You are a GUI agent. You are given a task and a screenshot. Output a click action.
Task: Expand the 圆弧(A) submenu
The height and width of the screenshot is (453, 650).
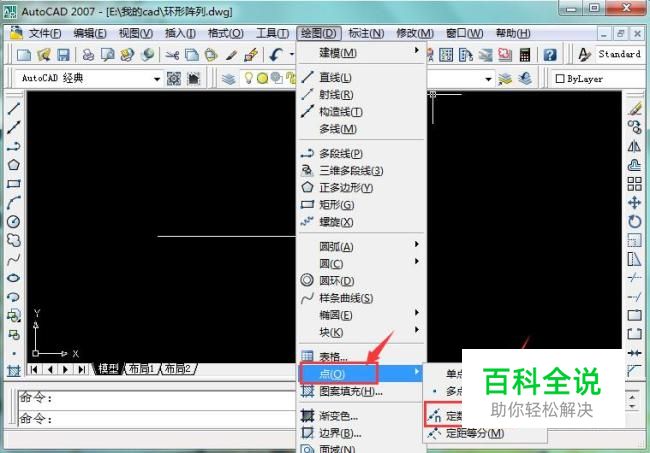(x=361, y=247)
